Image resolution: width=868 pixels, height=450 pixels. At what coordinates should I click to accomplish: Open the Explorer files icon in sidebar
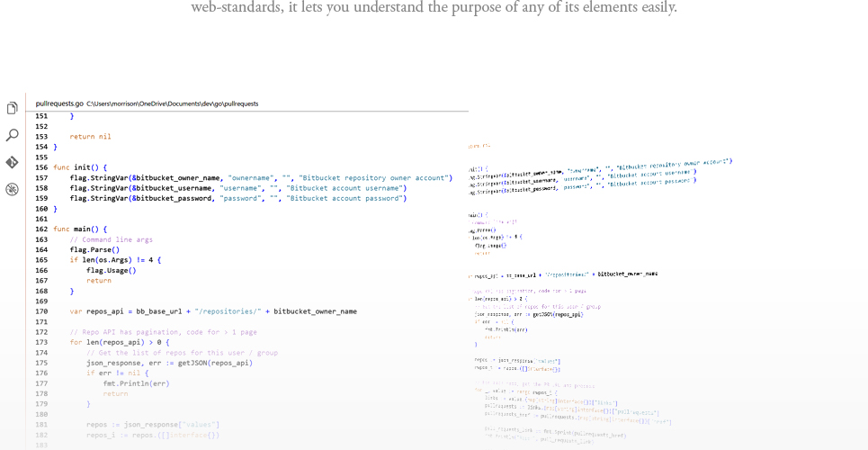click(x=13, y=108)
